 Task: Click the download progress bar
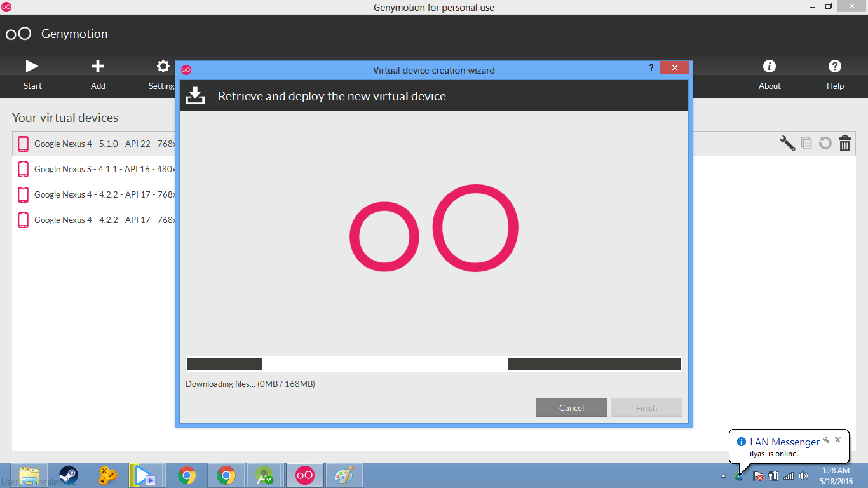(433, 364)
